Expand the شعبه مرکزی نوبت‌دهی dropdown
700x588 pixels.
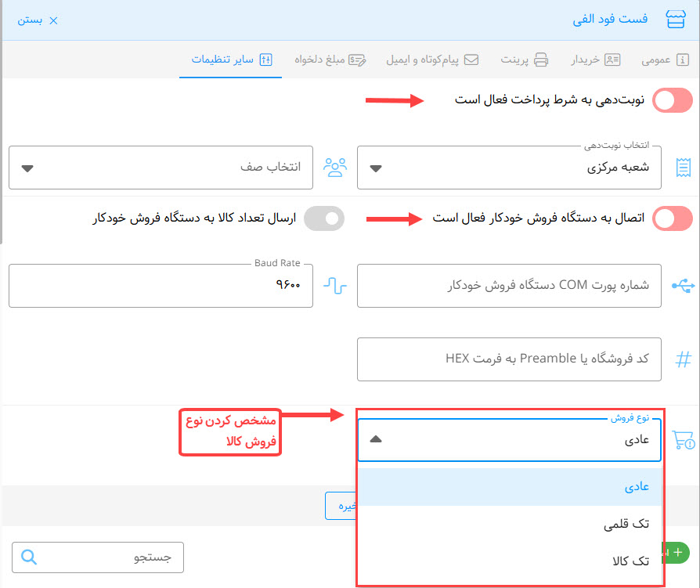pyautogui.click(x=509, y=168)
